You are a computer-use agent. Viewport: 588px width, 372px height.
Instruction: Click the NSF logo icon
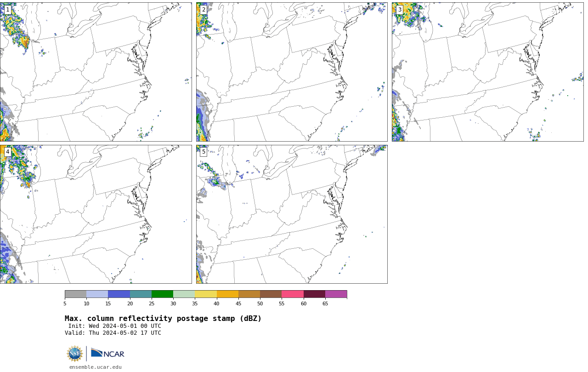75,354
